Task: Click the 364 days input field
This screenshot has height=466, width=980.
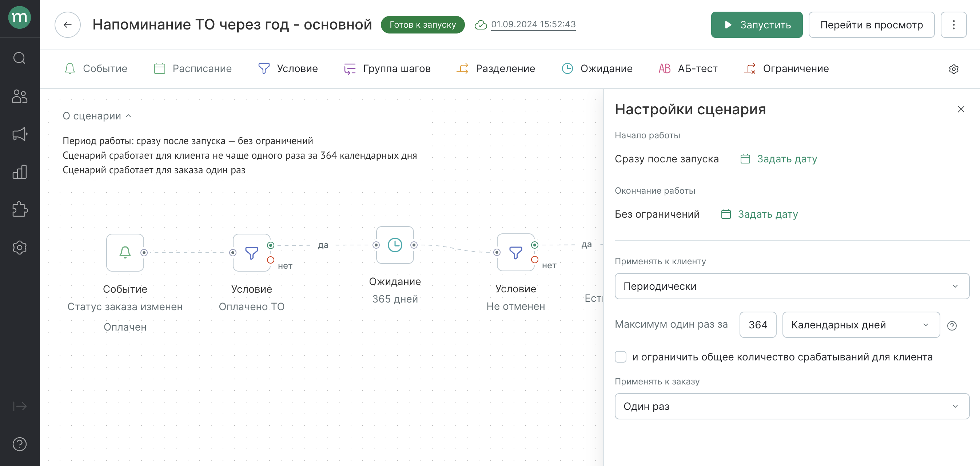Action: click(x=758, y=325)
